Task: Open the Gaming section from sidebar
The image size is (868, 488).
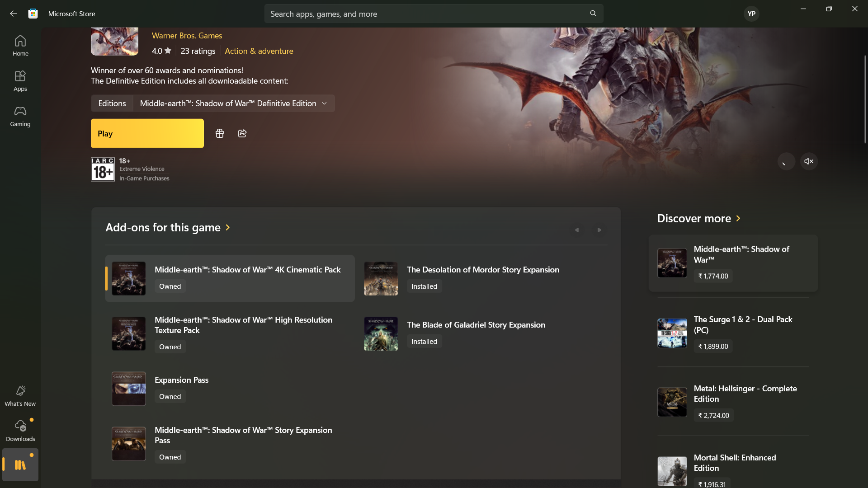Action: point(20,117)
